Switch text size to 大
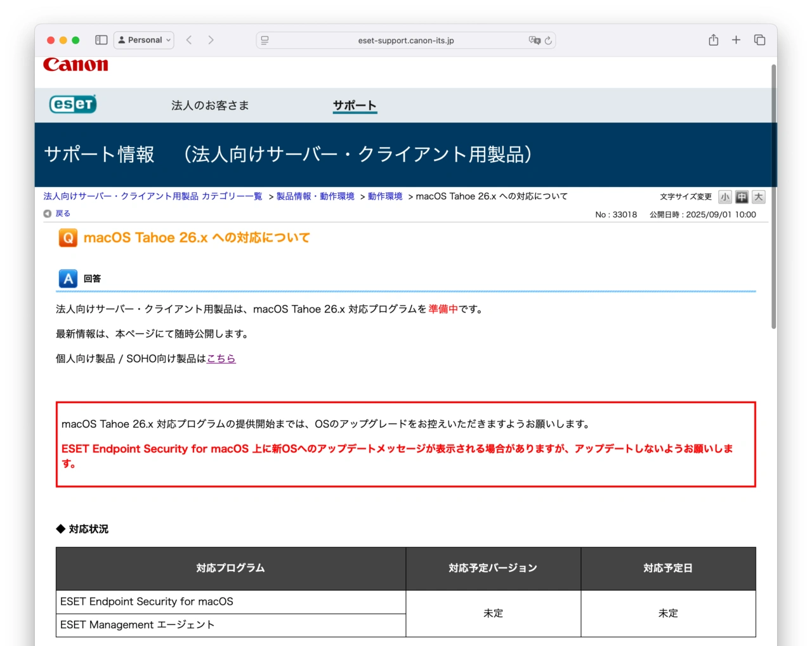This screenshot has height=646, width=812. (x=757, y=197)
